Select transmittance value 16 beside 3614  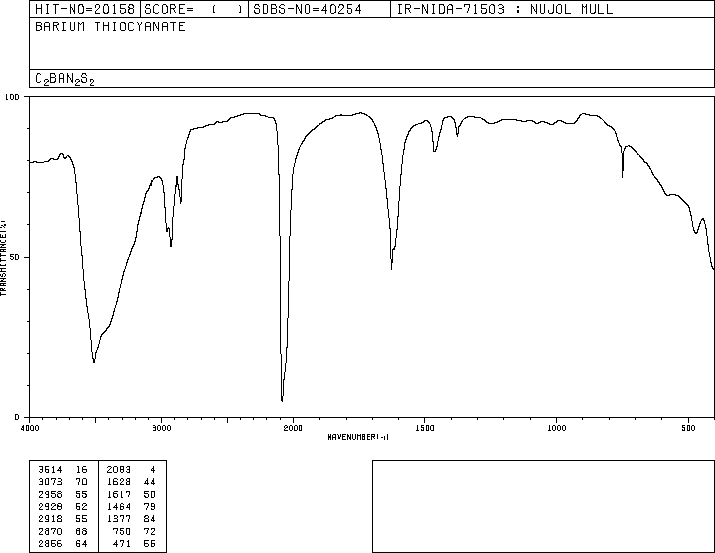pyautogui.click(x=81, y=470)
